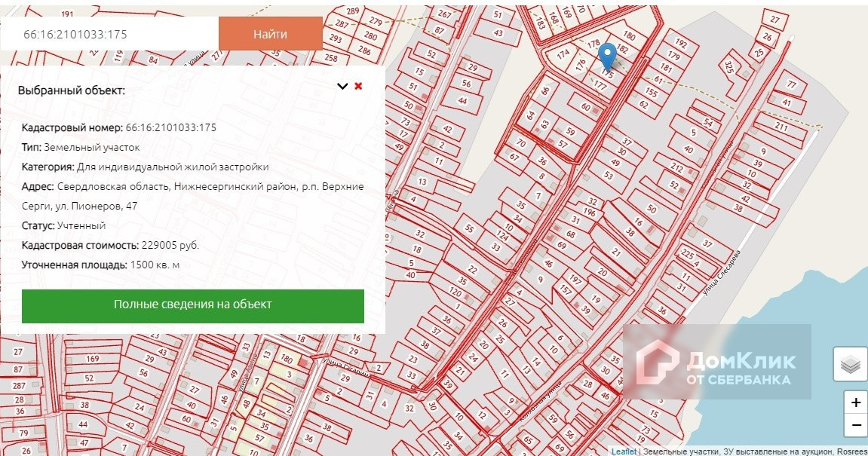Image resolution: width=868 pixels, height=456 pixels.
Task: Click parcel 258 near the search button
Action: (330, 57)
